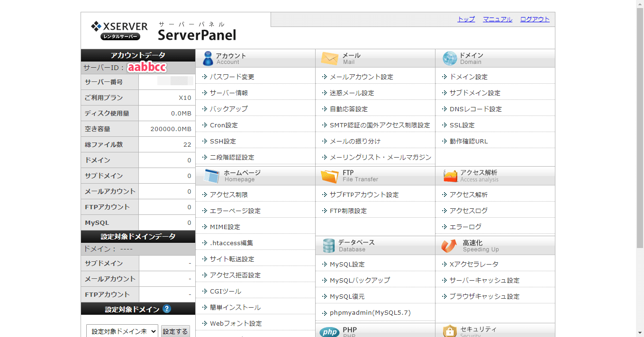This screenshot has height=337, width=644.
Task: Open the 設定対象ドメイン dropdown
Action: point(122,331)
